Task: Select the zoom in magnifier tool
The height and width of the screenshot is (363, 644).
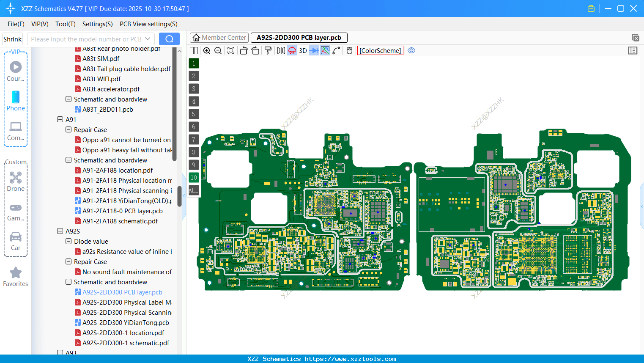Action: tap(207, 50)
